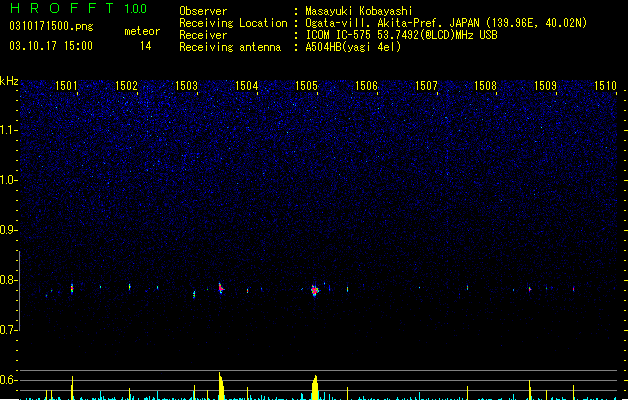Click the 1.1 kHz frequency axis label

(8, 130)
